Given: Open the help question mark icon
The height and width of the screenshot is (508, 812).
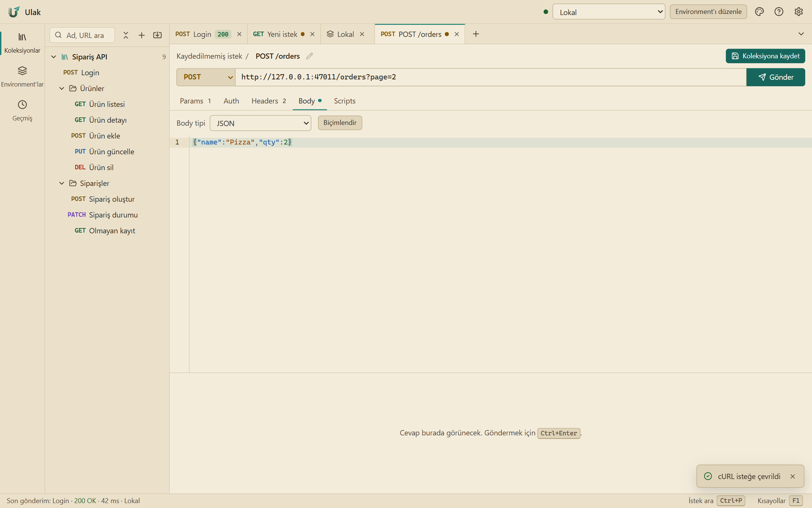Looking at the screenshot, I should point(779,12).
